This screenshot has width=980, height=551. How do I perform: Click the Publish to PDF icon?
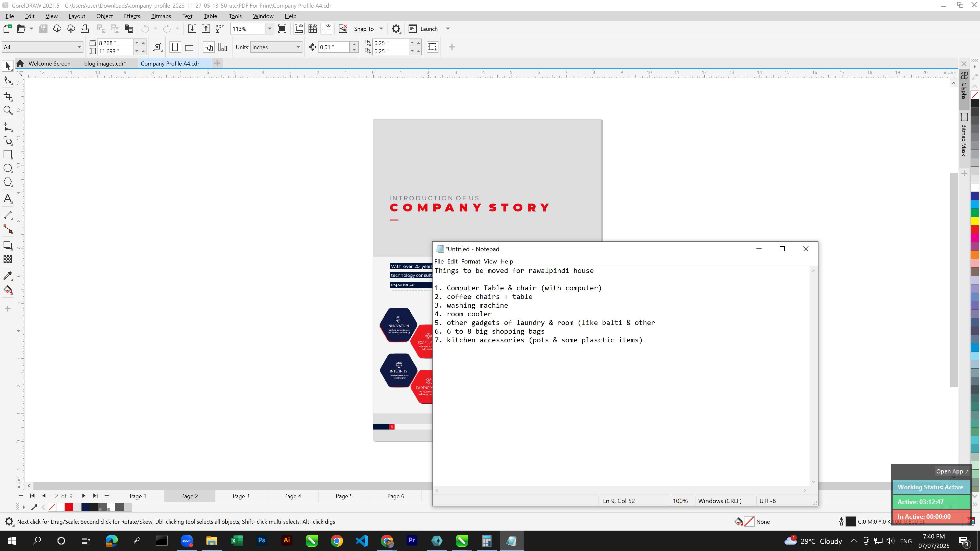coord(219,29)
